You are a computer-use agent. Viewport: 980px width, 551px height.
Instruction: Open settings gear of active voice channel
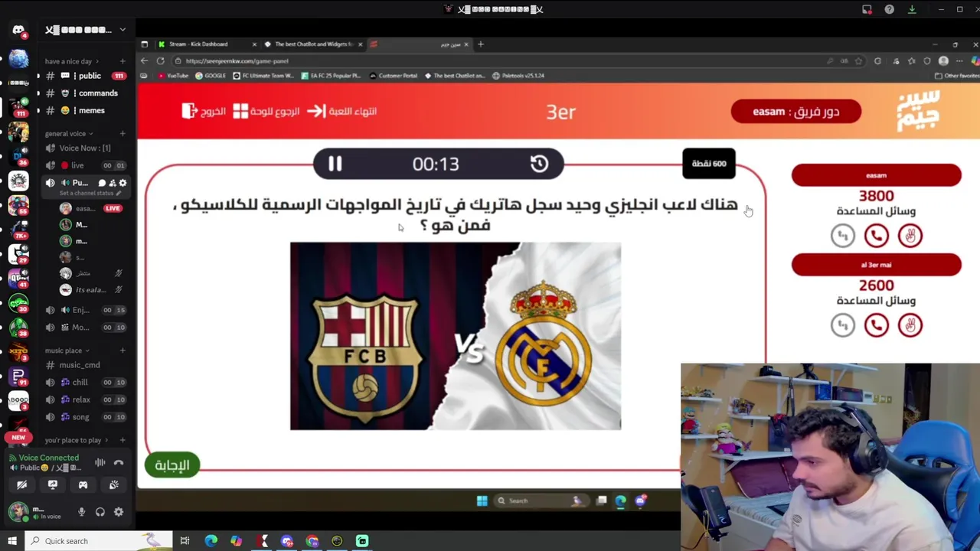tap(122, 183)
